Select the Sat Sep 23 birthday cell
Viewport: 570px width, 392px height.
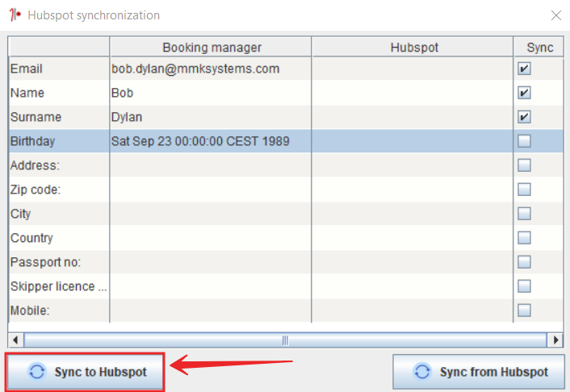[211, 141]
